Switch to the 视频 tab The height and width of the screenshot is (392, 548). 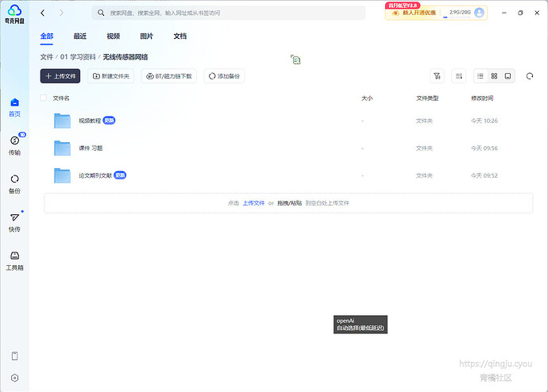(113, 37)
